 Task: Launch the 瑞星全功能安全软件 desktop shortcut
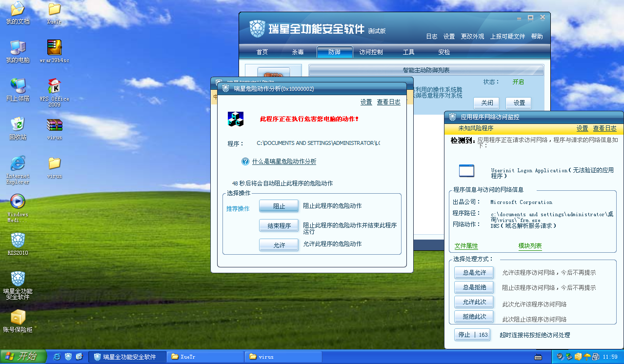pos(18,285)
